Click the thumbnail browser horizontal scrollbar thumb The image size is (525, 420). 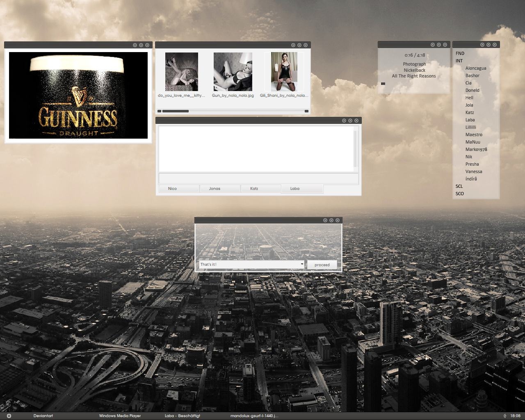tap(176, 111)
